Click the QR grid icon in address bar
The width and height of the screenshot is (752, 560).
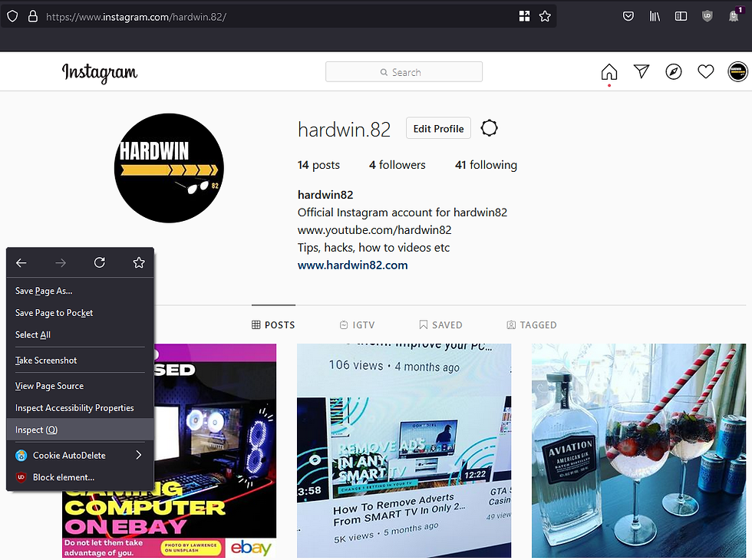point(524,16)
